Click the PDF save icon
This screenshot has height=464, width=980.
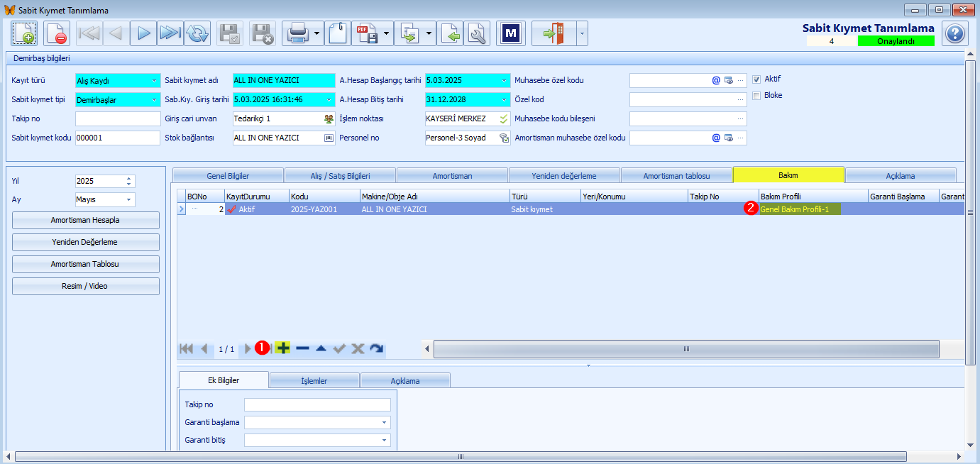[x=366, y=33]
